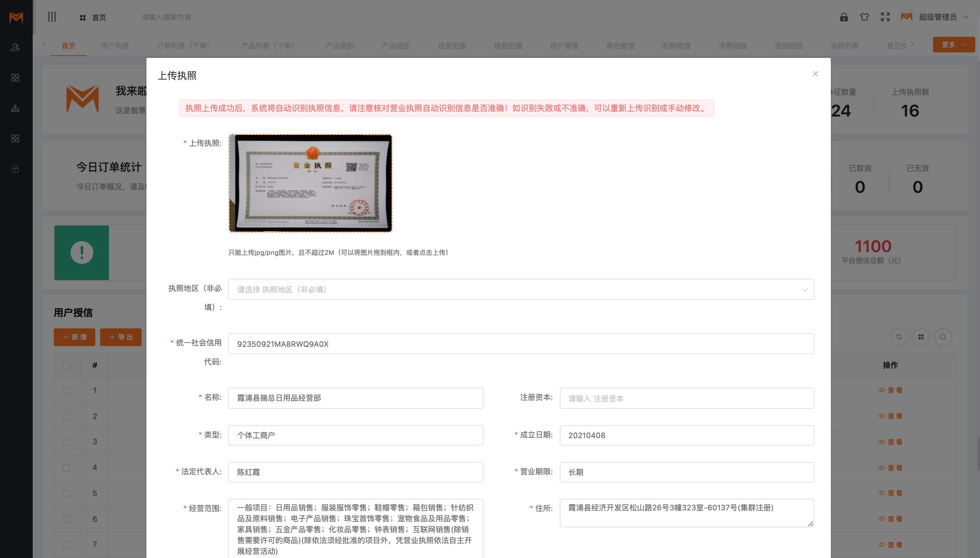Open the 执照地区 region dropdown

point(521,289)
